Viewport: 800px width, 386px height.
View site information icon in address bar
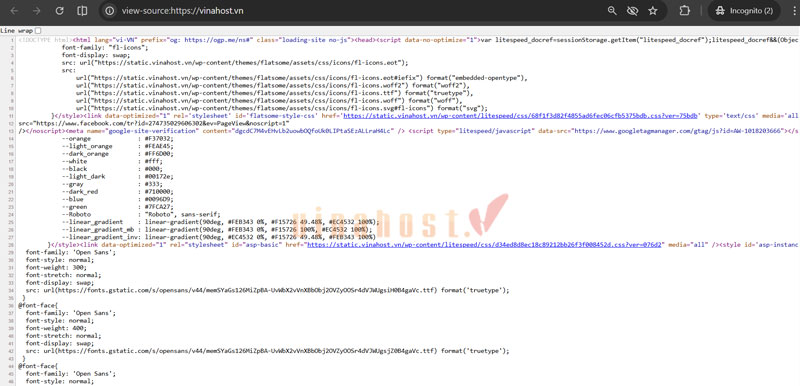(x=110, y=11)
